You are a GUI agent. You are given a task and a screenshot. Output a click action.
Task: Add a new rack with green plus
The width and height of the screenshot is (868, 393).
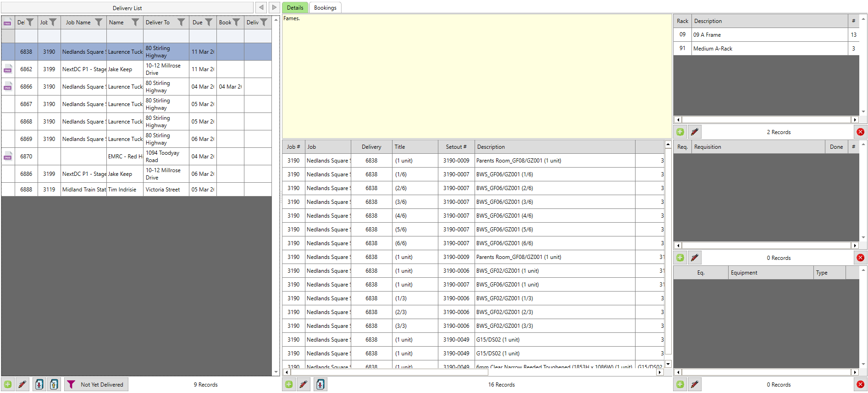click(x=680, y=132)
